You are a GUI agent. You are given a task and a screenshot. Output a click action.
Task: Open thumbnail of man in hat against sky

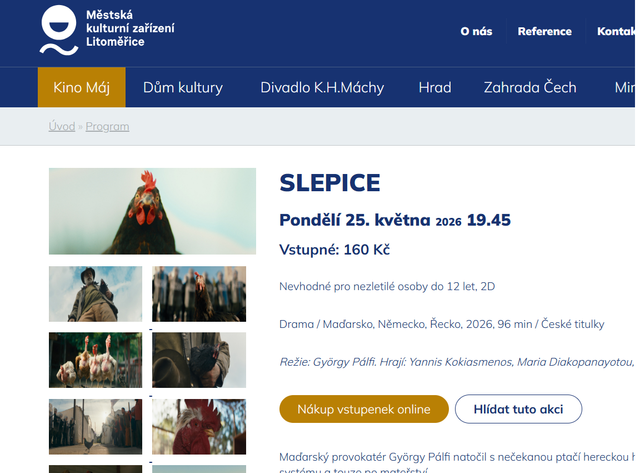(96, 294)
